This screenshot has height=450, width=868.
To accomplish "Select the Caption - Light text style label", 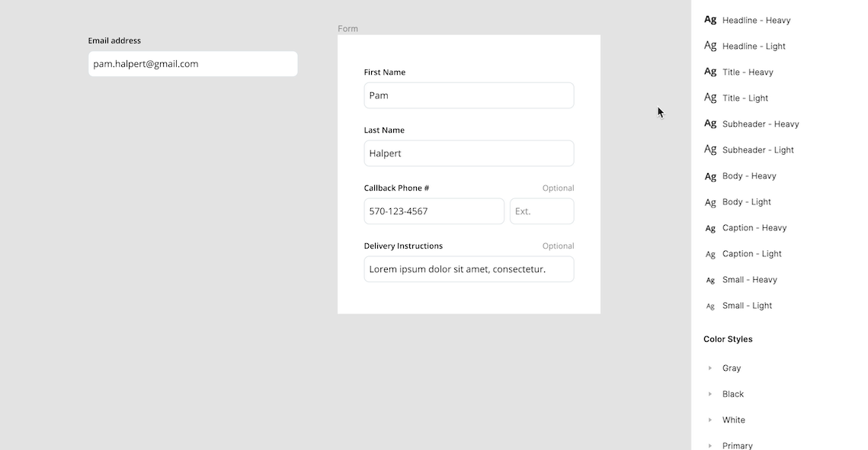I will click(751, 254).
